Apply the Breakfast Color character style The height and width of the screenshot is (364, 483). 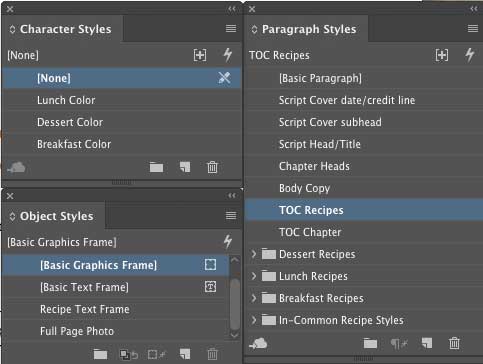[121, 144]
